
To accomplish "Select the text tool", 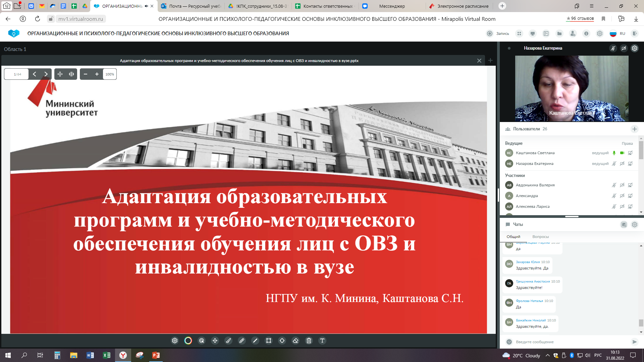I will [x=322, y=341].
